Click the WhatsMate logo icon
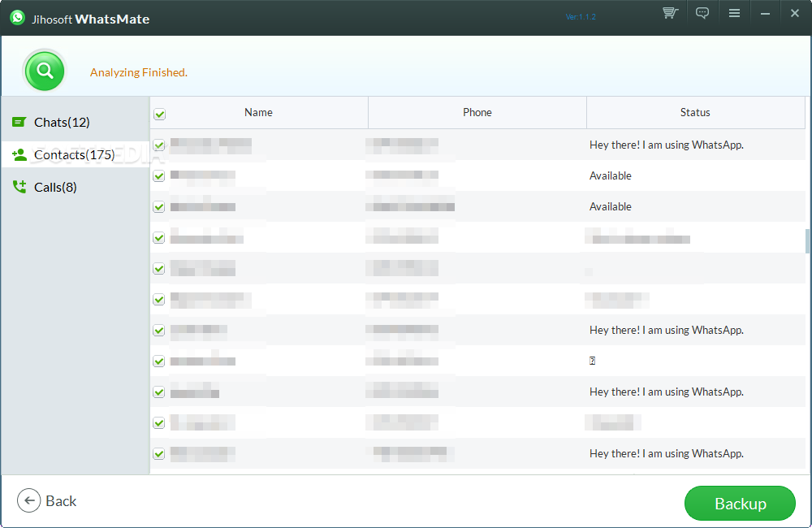Viewport: 812px width, 528px height. pyautogui.click(x=17, y=18)
